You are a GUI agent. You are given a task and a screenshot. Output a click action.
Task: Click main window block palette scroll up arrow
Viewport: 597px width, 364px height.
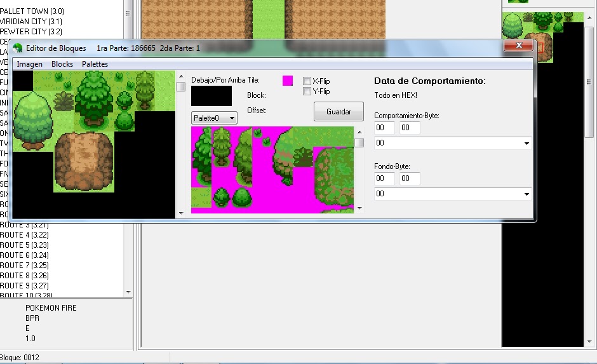click(589, 18)
